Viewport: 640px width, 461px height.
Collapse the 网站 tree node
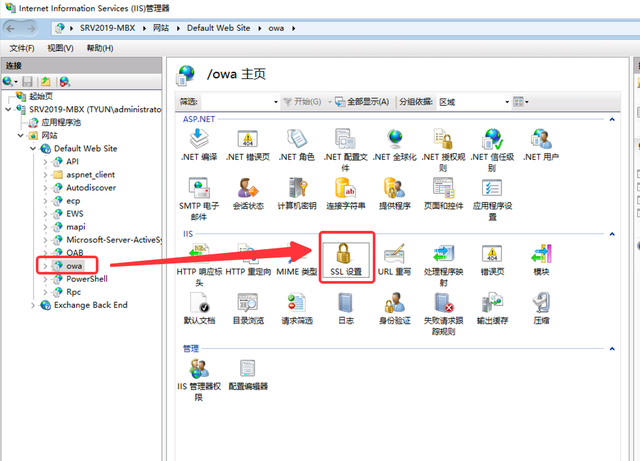point(20,135)
